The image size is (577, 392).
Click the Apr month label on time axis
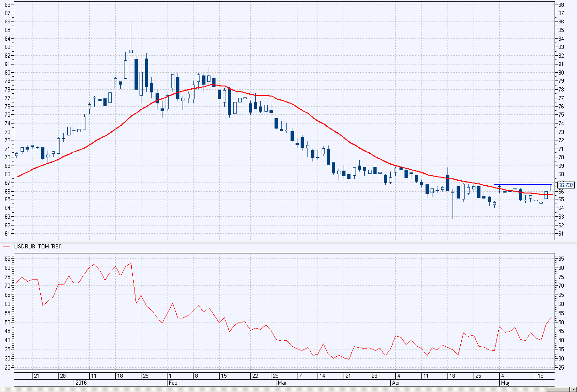pyautogui.click(x=396, y=382)
